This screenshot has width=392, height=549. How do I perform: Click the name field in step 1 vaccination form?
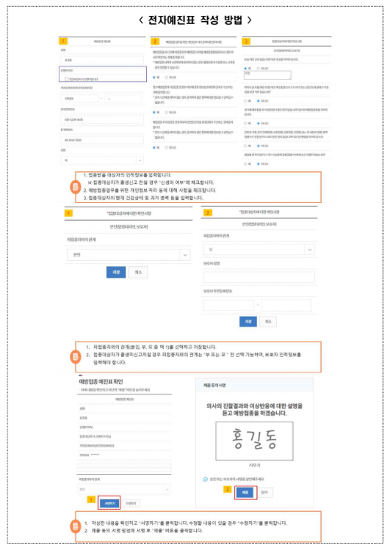coord(102,60)
